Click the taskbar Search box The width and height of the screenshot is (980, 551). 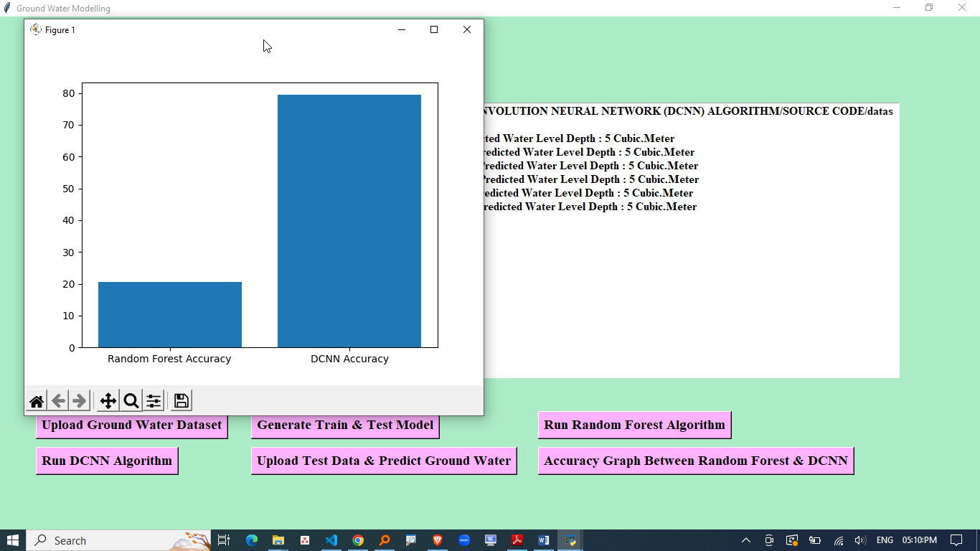[x=119, y=540]
